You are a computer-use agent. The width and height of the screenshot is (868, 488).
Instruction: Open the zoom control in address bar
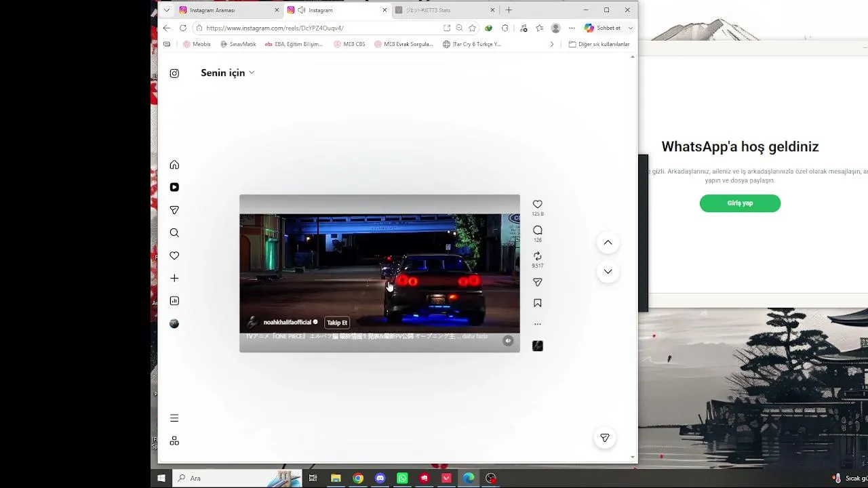pyautogui.click(x=459, y=28)
